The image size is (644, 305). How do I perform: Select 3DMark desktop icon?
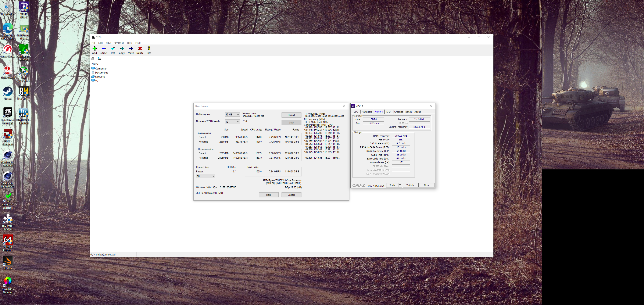(x=8, y=263)
